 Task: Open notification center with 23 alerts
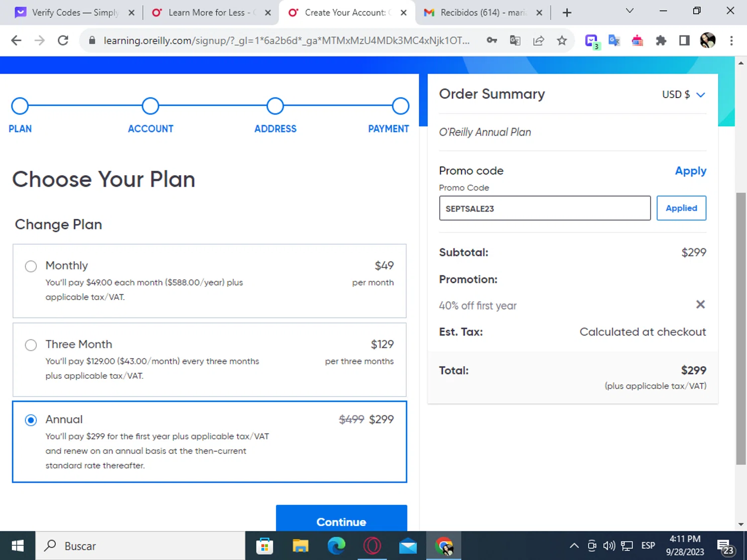[726, 547]
